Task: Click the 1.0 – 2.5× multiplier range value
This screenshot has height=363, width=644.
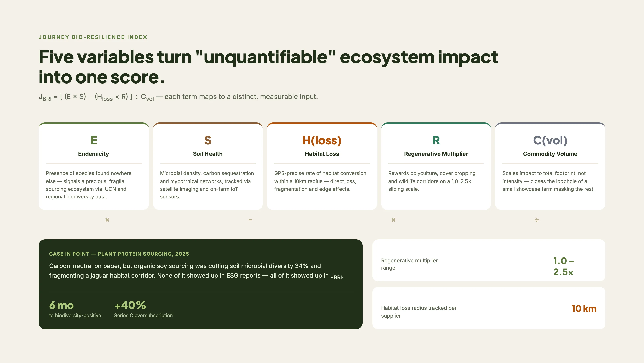Action: click(563, 266)
